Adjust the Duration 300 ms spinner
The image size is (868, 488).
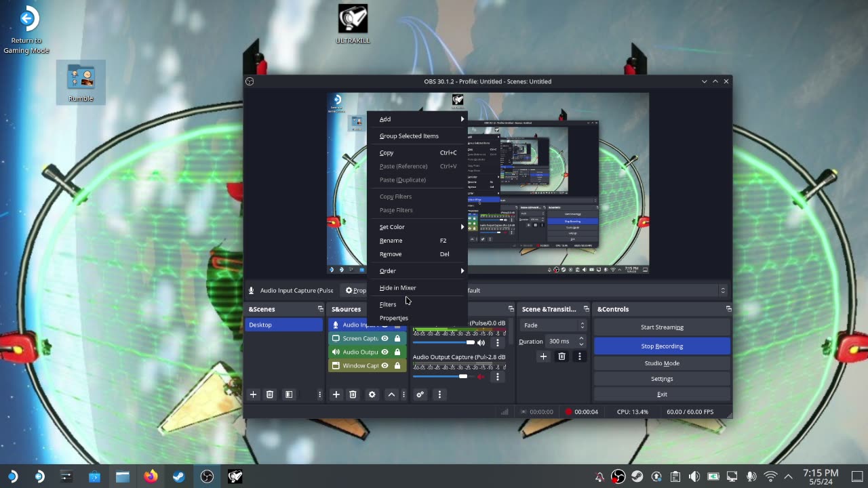pyautogui.click(x=566, y=341)
